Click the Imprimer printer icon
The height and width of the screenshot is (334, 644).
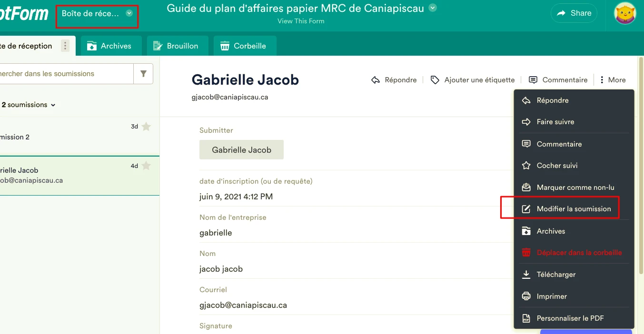pos(526,296)
